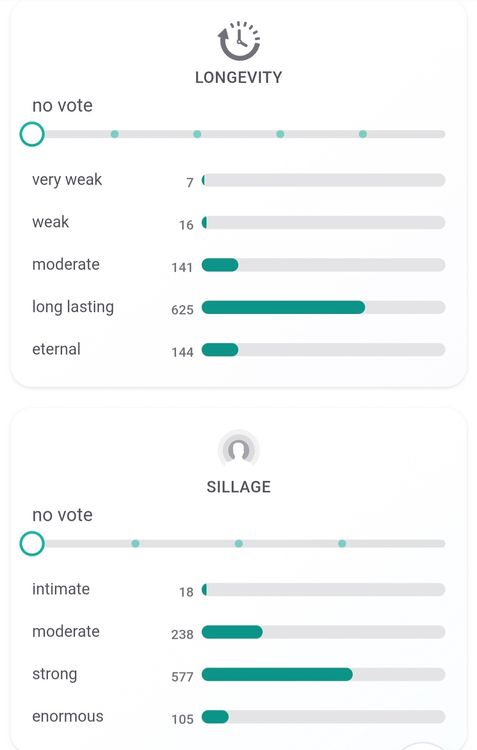Click the moderate sillage count 238
The height and width of the screenshot is (750, 477).
pos(182,634)
